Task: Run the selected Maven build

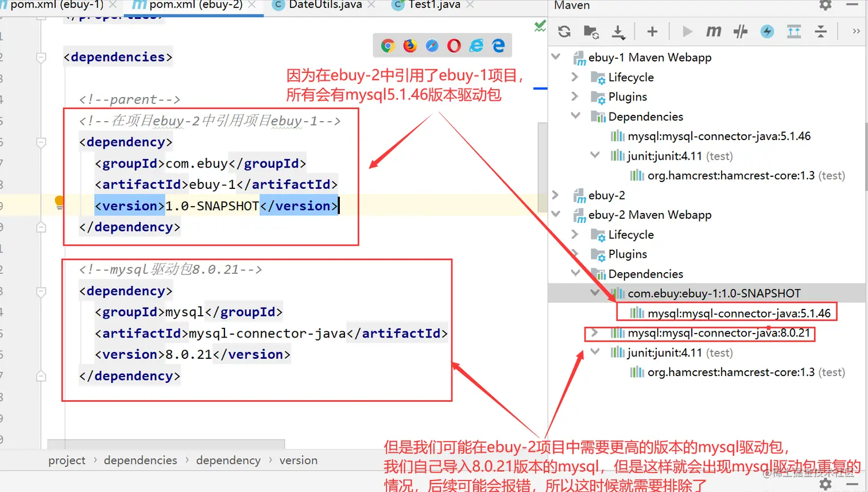Action: tap(687, 32)
